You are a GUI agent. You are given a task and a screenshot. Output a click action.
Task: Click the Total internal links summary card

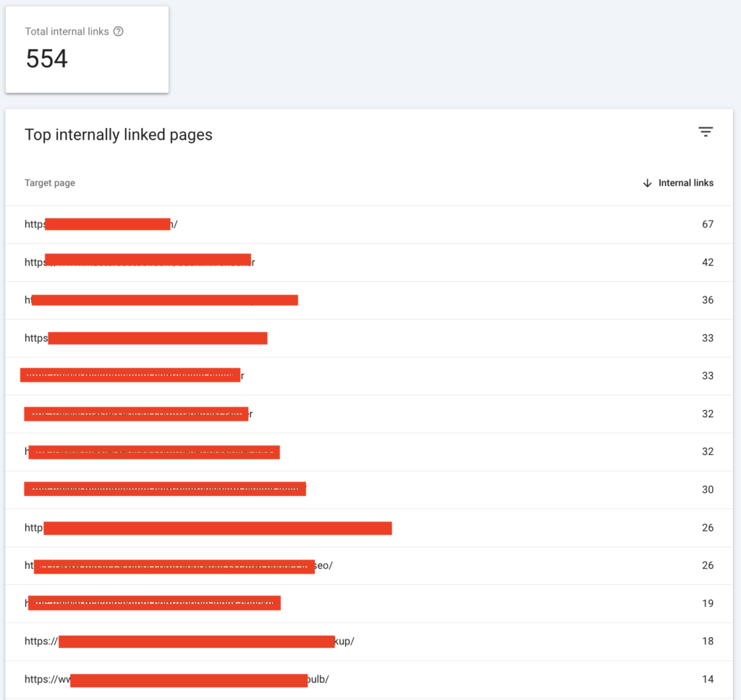coord(87,49)
